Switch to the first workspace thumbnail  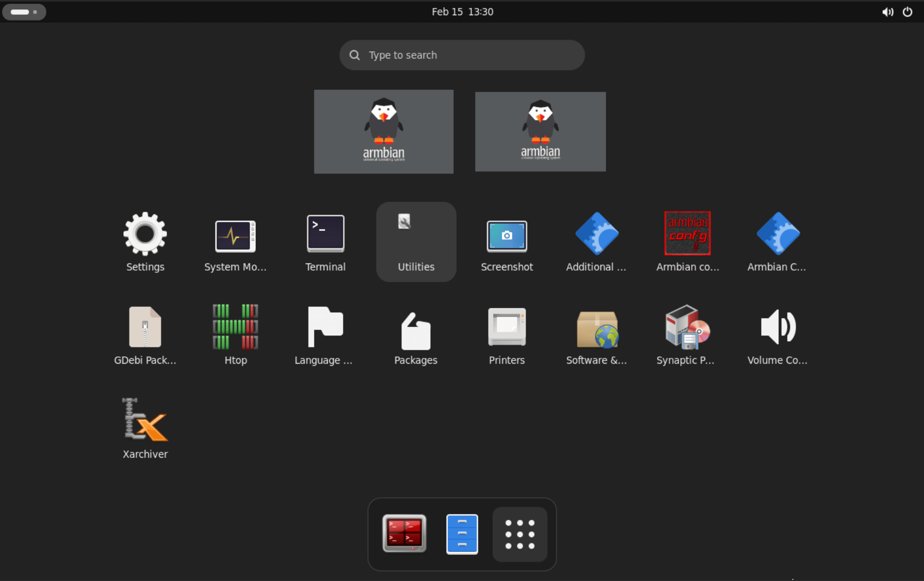(384, 132)
